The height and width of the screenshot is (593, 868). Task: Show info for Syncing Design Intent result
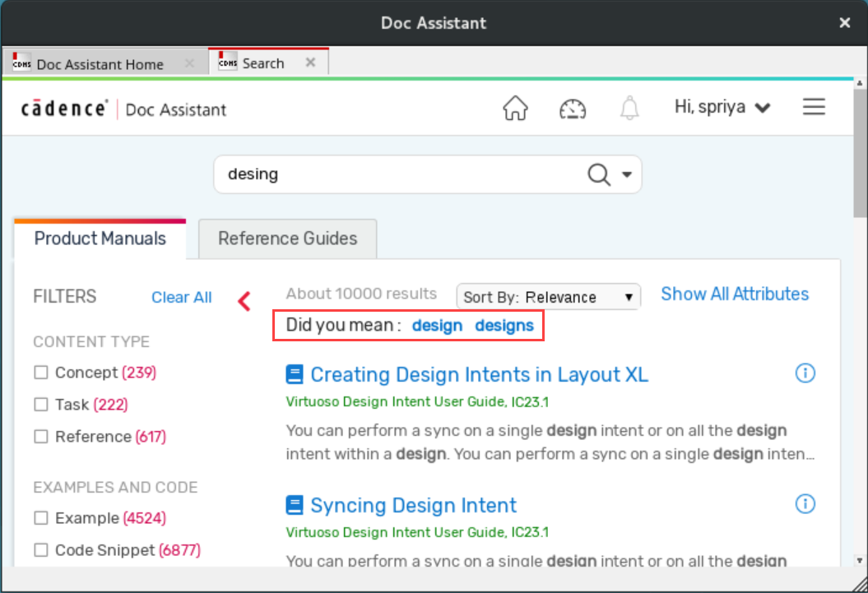pyautogui.click(x=805, y=504)
